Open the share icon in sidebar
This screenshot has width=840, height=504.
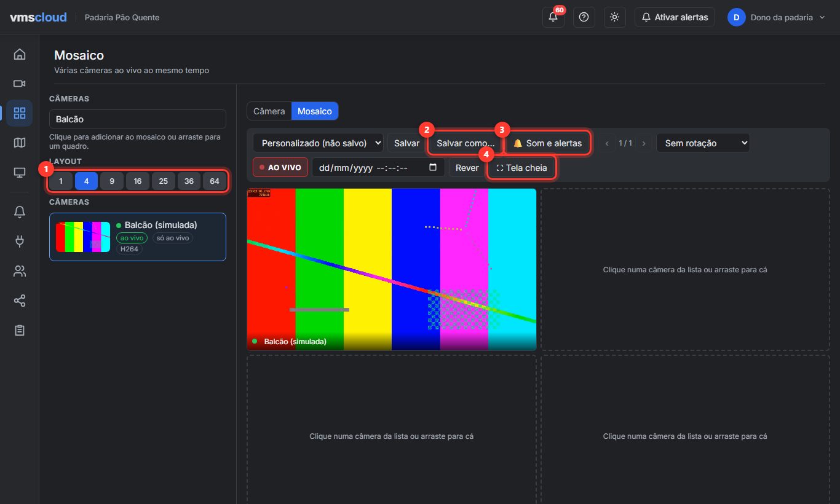tap(20, 301)
